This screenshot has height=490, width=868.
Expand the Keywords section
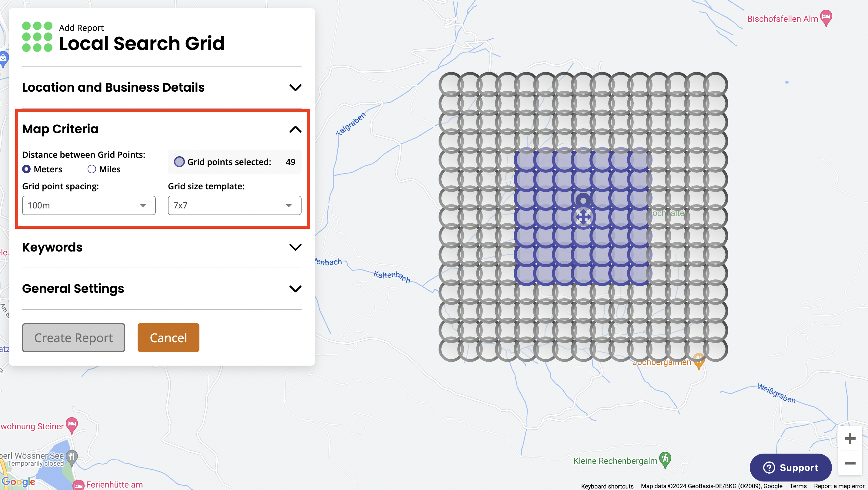(295, 248)
